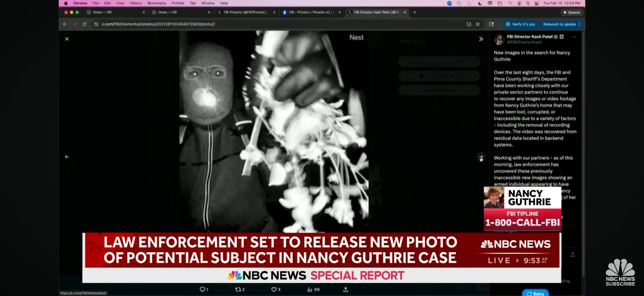Image resolution: width=644 pixels, height=296 pixels.
Task: Go to the previous photo arrow
Action: [x=67, y=157]
